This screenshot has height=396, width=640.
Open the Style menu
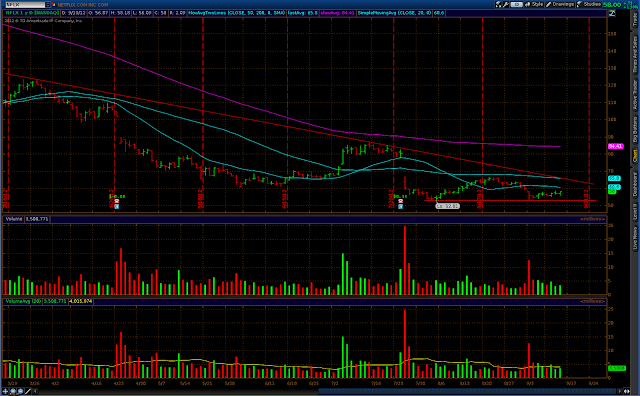(534, 4)
